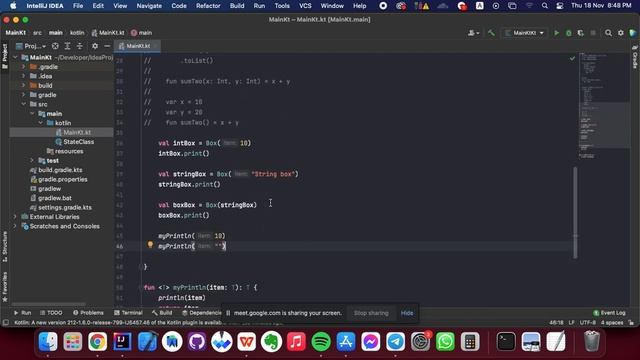
Task: Open Spotify from the dock
Action: (321, 342)
